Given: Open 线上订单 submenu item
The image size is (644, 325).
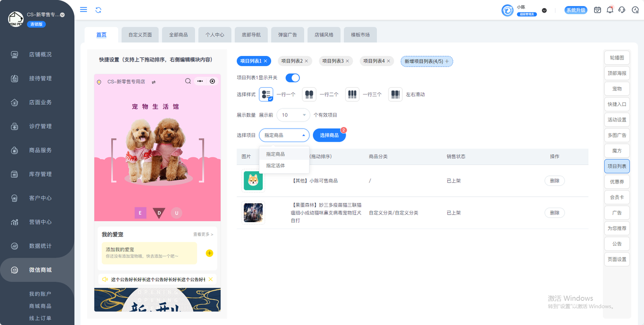Looking at the screenshot, I should (40, 318).
